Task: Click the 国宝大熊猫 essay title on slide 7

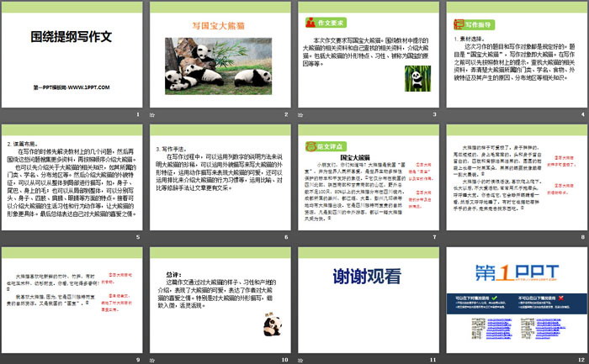Action: [x=355, y=157]
